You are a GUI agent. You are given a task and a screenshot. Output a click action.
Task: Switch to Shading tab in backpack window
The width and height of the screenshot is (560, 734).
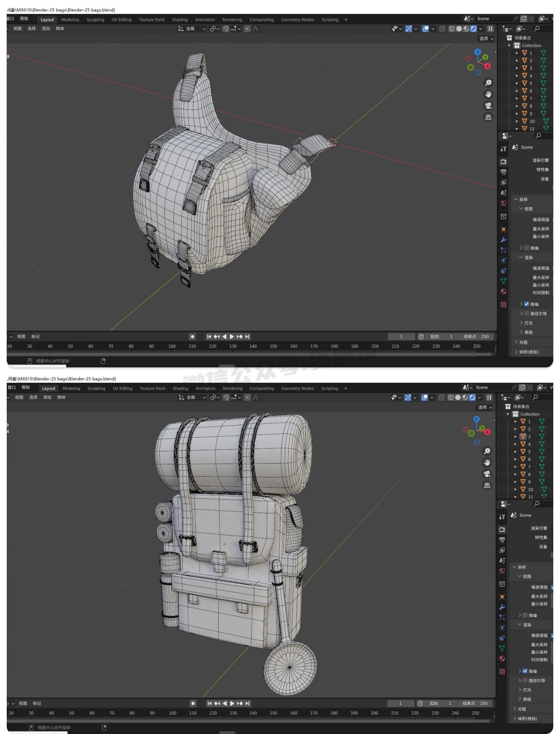pos(180,388)
